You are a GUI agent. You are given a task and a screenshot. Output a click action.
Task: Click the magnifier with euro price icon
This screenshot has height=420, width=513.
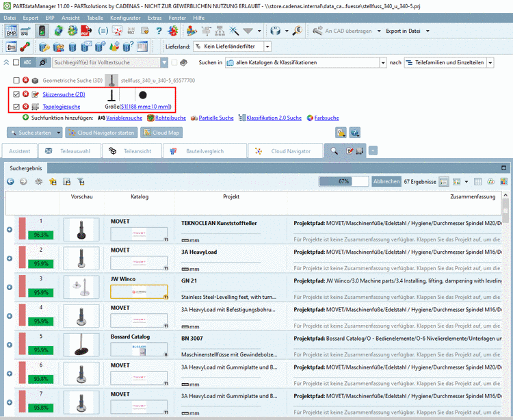click(298, 31)
